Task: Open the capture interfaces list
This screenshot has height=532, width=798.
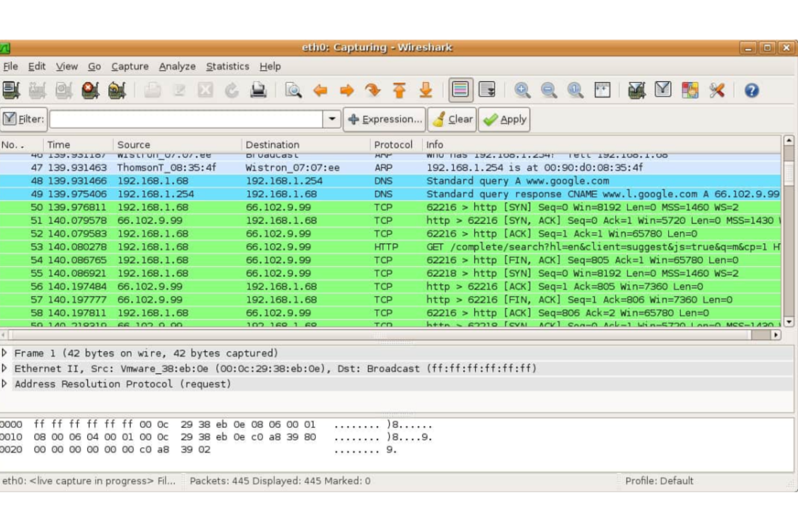Action: [x=12, y=90]
